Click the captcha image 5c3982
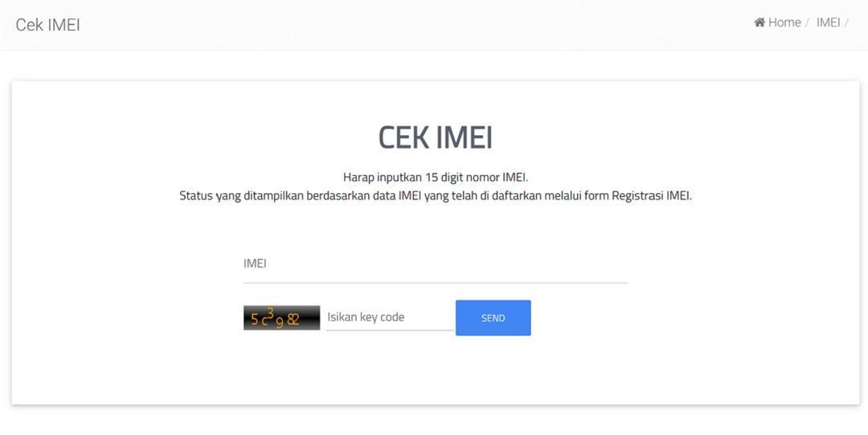The image size is (868, 435). [x=282, y=318]
